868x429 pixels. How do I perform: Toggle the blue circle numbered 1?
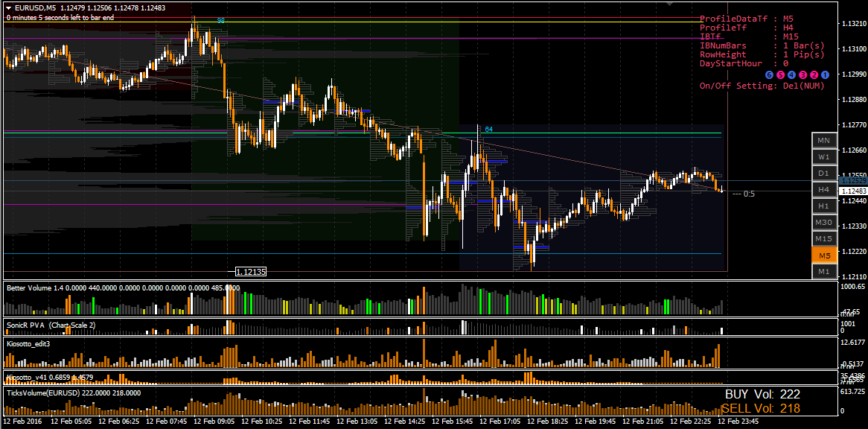826,75
